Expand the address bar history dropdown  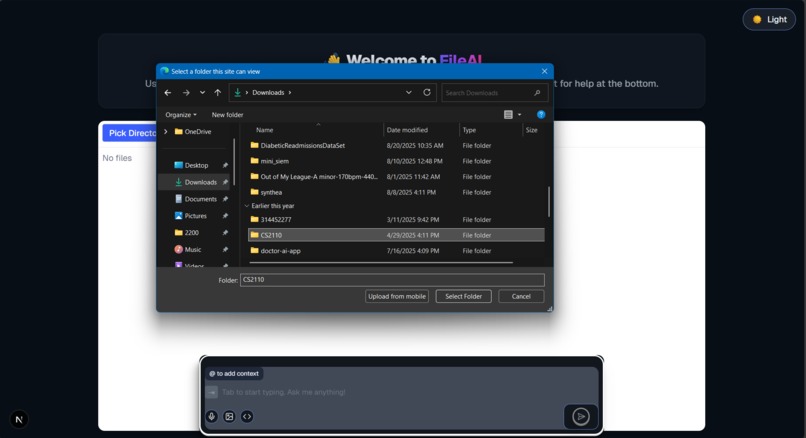pyautogui.click(x=409, y=93)
